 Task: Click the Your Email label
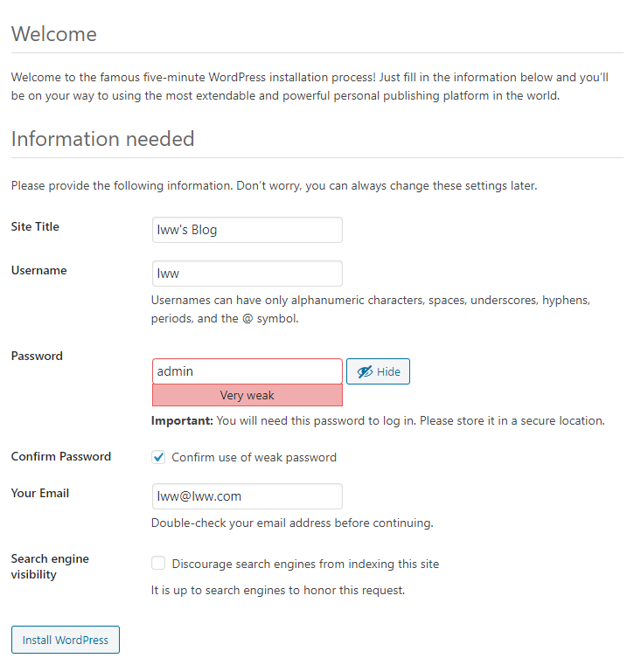coord(40,493)
